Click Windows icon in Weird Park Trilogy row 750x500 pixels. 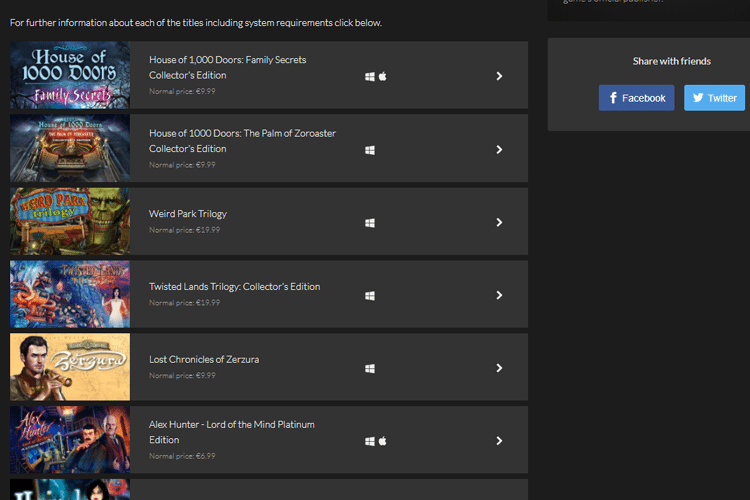pos(370,223)
